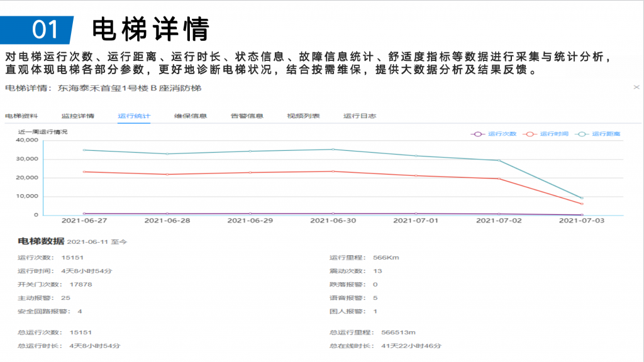Click the date range 2021-06-11 至今
The height and width of the screenshot is (362, 644).
(x=97, y=242)
